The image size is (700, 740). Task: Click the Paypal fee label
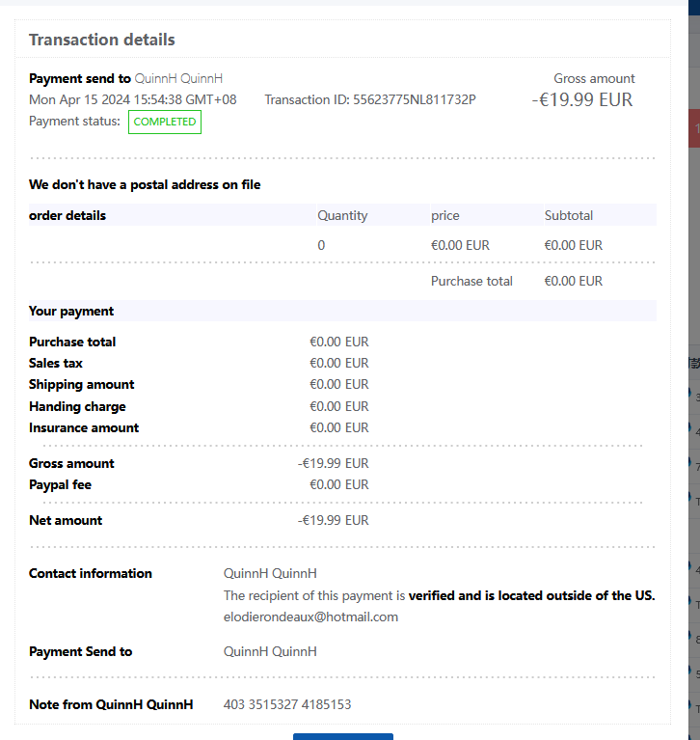pos(60,484)
